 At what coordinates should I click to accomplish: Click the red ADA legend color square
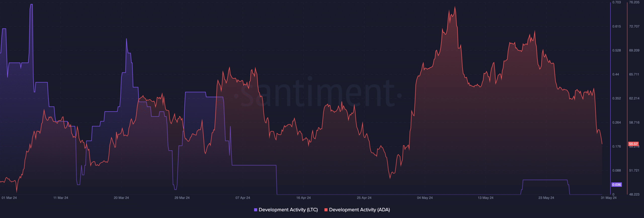[x=326, y=210]
